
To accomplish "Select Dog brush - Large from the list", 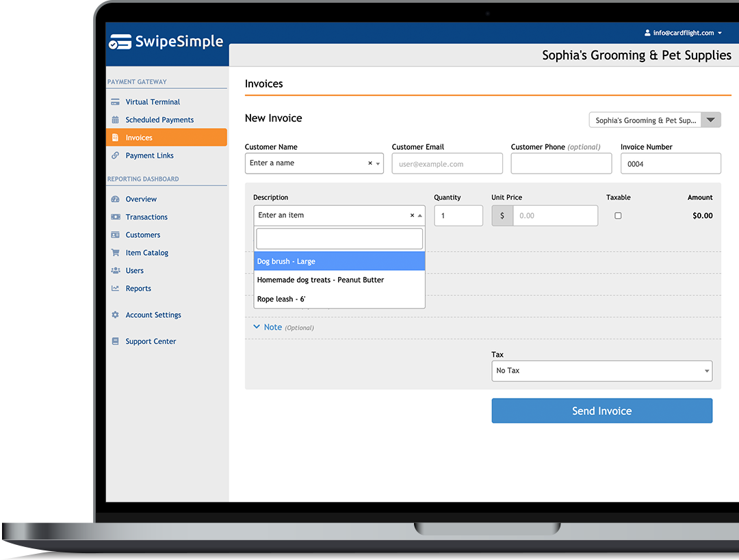I will click(339, 261).
